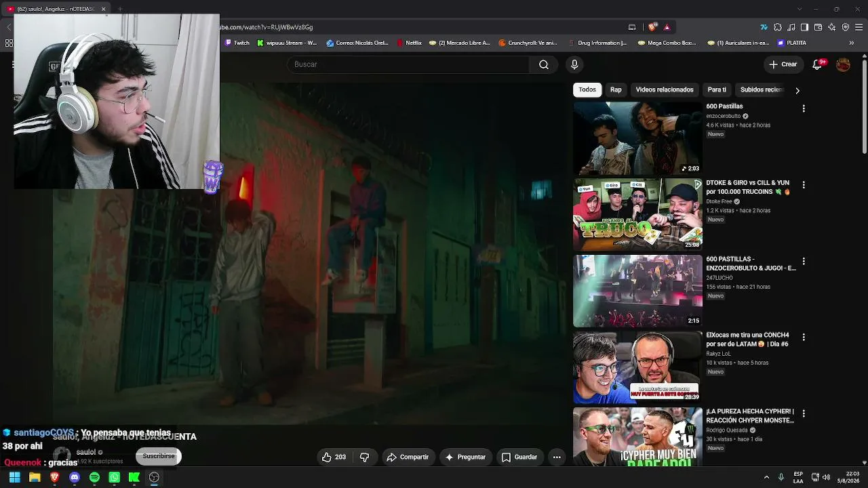Open the Brave VPN shield icon

coord(845,27)
